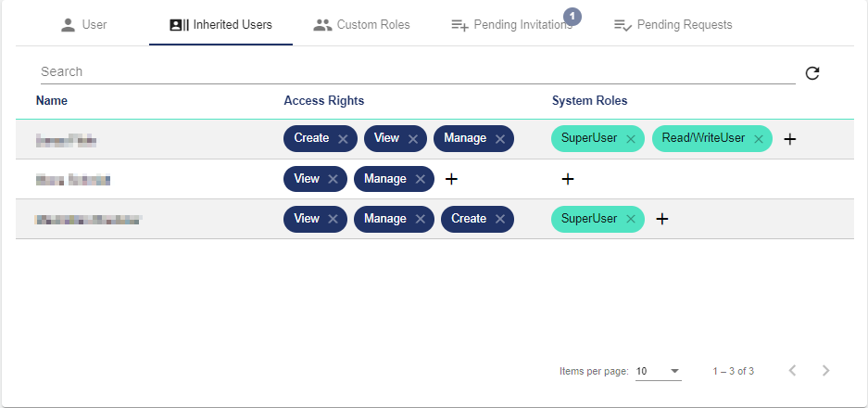Go to the previous page

792,371
